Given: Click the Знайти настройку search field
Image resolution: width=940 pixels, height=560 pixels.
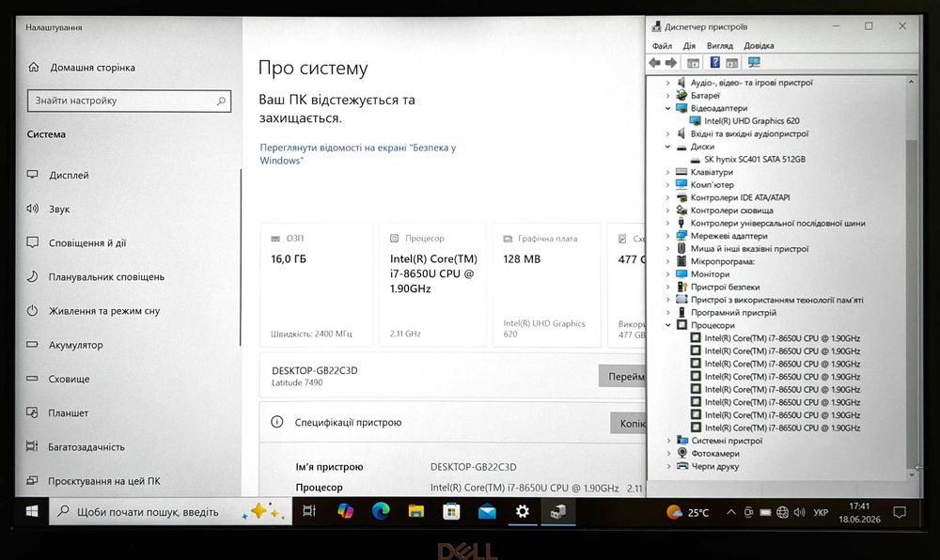Looking at the screenshot, I should click(x=129, y=101).
